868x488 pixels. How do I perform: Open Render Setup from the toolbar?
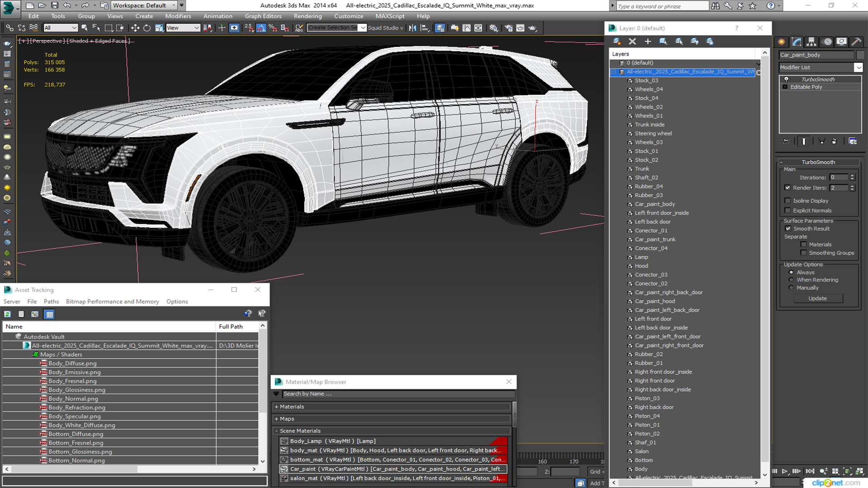point(509,28)
